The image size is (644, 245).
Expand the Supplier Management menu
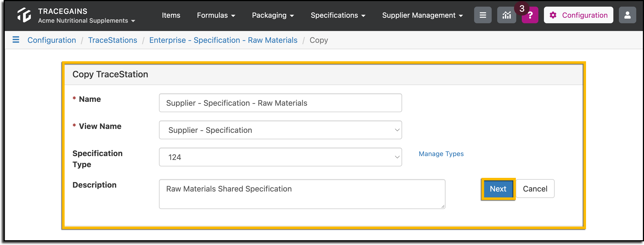[x=422, y=15]
